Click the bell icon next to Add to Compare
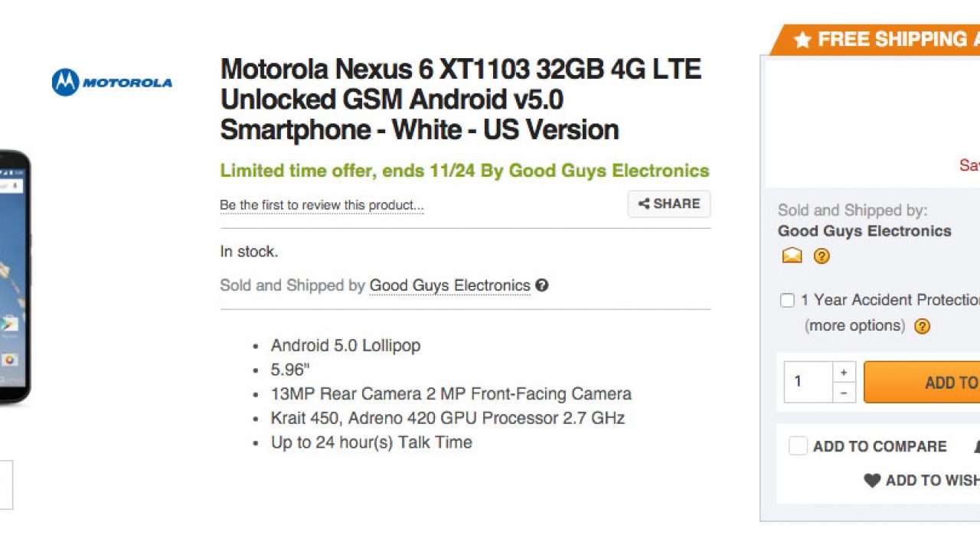Screen dimensions: 980x551 [977, 446]
